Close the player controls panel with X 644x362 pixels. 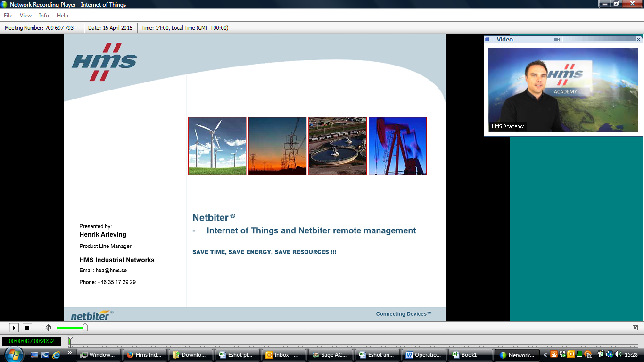click(635, 328)
